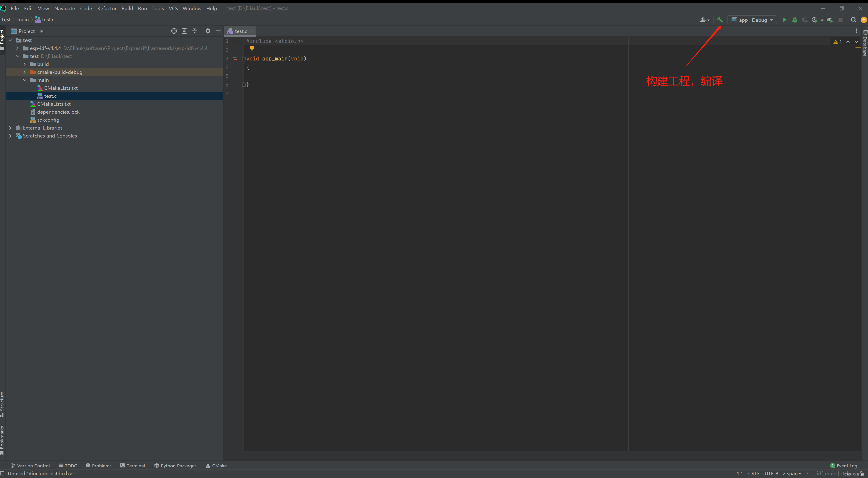Open the Build menu

point(127,8)
